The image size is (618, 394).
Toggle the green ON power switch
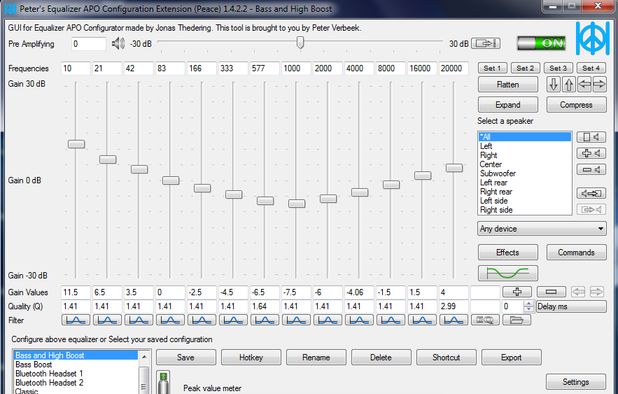tap(541, 43)
